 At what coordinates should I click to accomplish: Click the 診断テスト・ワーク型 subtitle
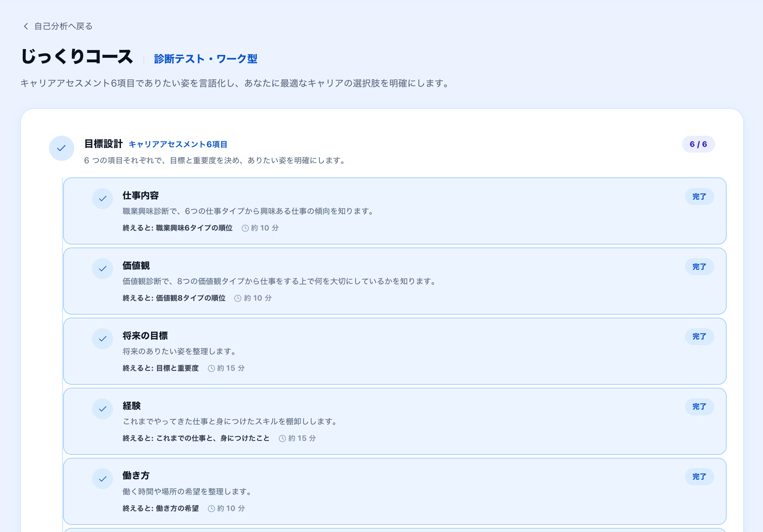(x=206, y=59)
